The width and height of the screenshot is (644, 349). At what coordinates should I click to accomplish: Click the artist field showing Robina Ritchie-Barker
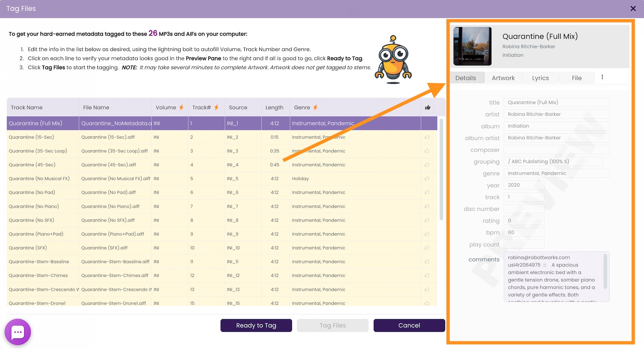tap(557, 114)
